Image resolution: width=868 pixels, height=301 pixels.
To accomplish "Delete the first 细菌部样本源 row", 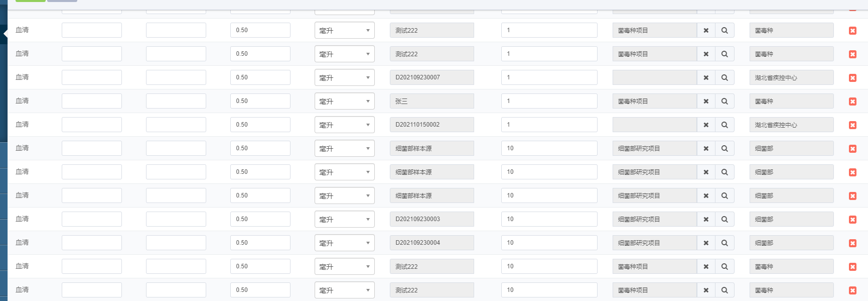I will click(852, 149).
